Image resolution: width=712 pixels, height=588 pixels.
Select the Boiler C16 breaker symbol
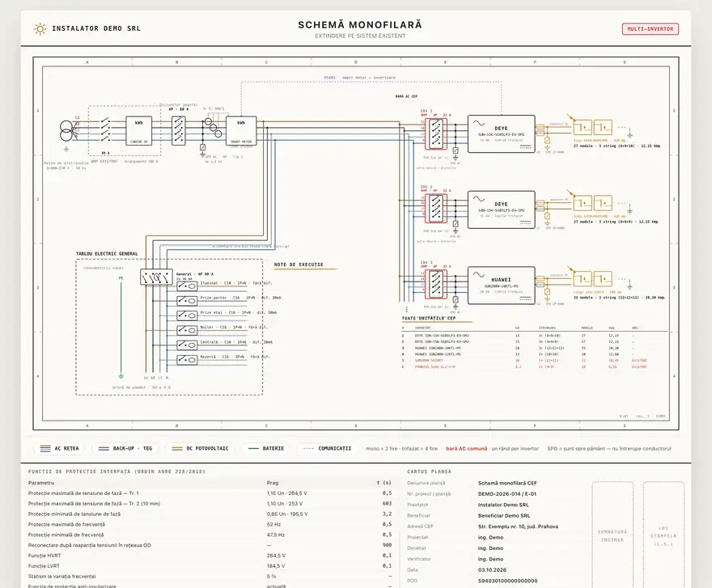coord(187,330)
